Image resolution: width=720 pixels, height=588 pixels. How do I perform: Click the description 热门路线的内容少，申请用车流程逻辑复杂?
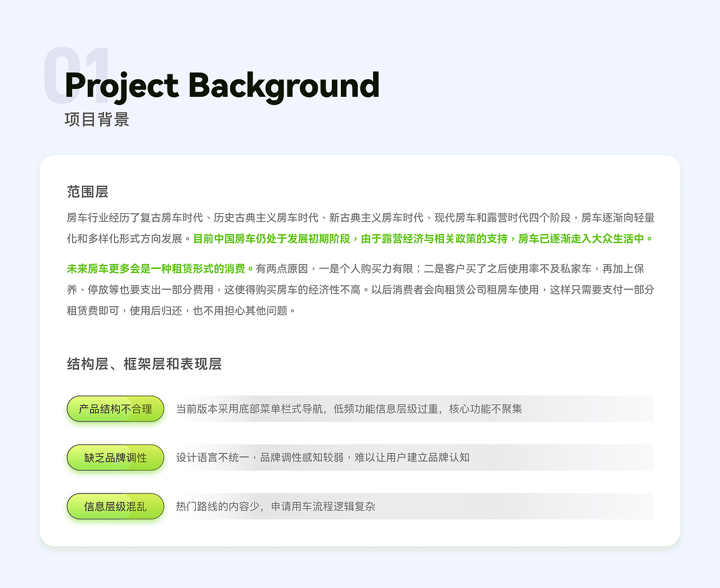(x=276, y=507)
